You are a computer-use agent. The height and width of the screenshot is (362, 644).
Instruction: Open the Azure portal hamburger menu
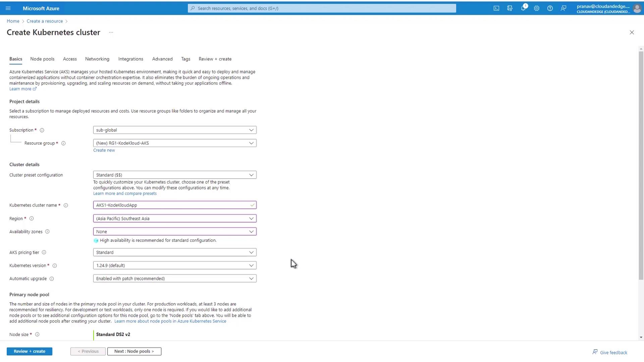tap(8, 8)
